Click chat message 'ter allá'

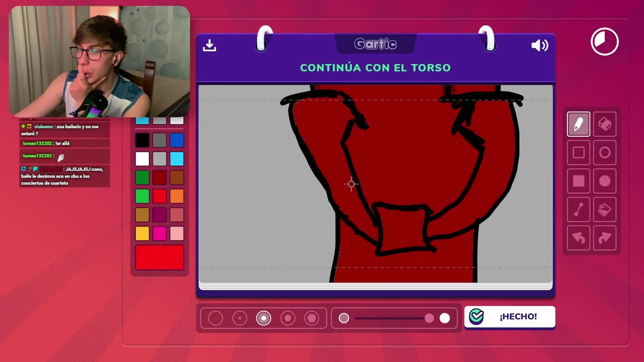64,143
